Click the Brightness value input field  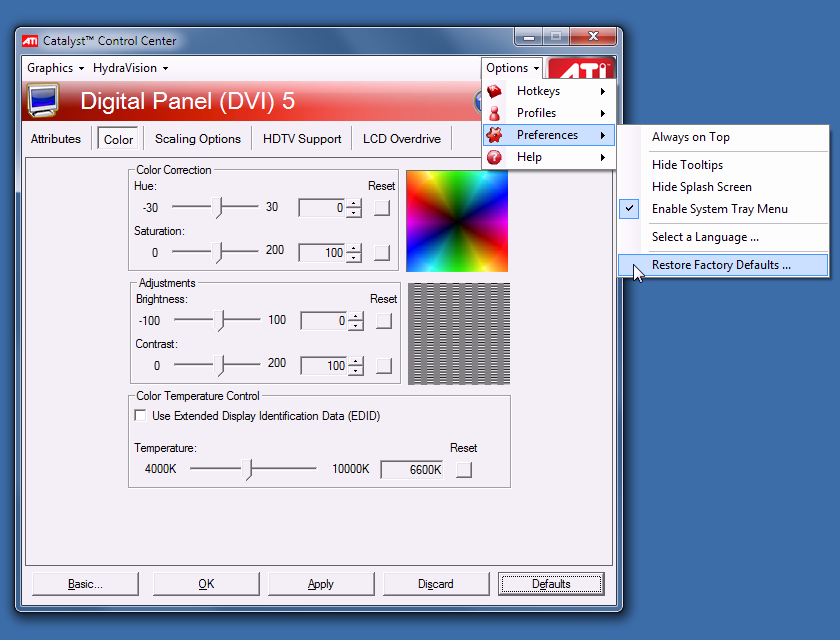coord(325,321)
